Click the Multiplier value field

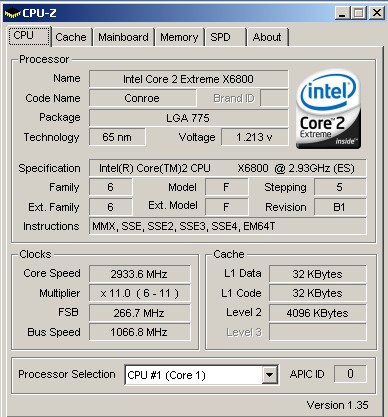(139, 293)
